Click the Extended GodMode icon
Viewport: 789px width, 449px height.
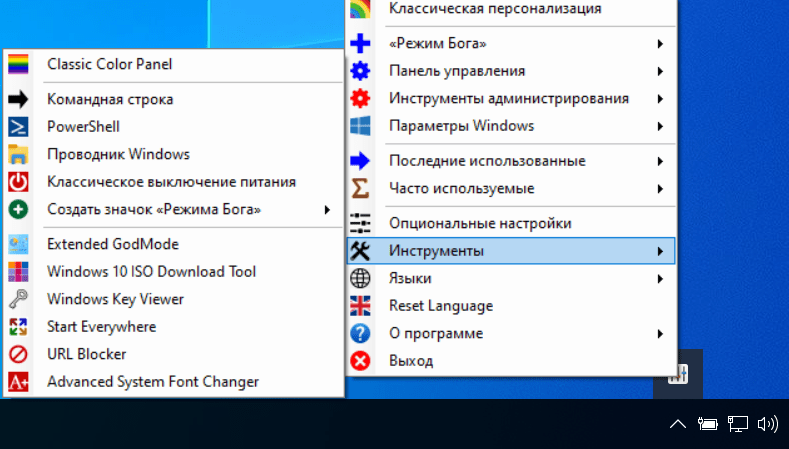pyautogui.click(x=18, y=244)
